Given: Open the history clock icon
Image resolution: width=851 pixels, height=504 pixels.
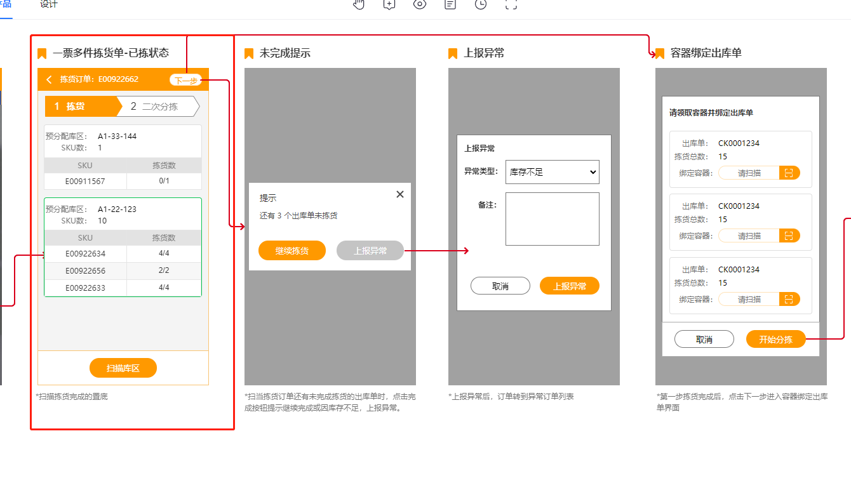Looking at the screenshot, I should click(481, 4).
